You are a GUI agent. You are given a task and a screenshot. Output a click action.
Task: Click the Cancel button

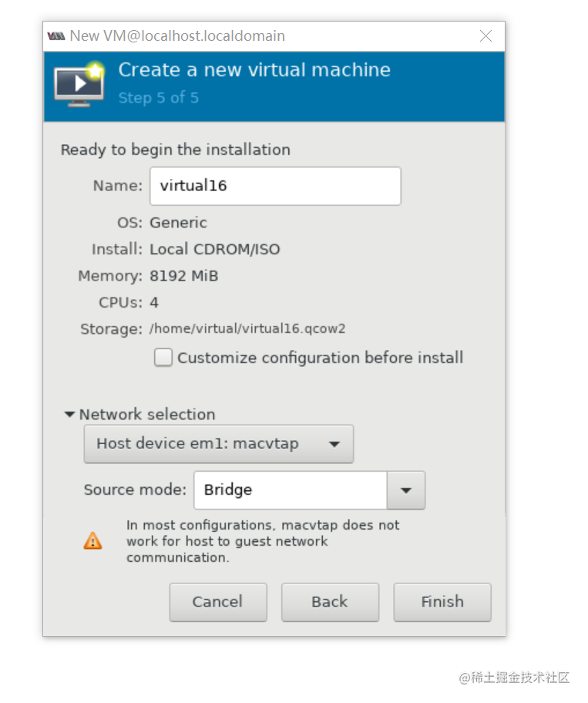pos(218,602)
